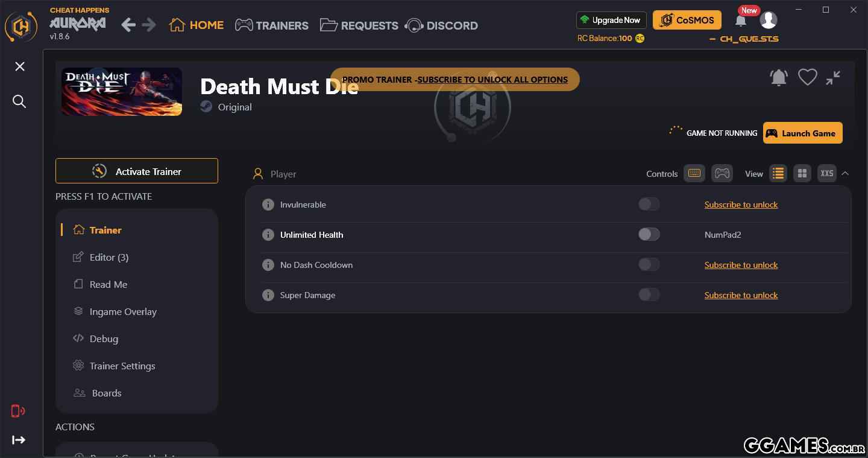Favorite the game with the heart icon

(807, 77)
